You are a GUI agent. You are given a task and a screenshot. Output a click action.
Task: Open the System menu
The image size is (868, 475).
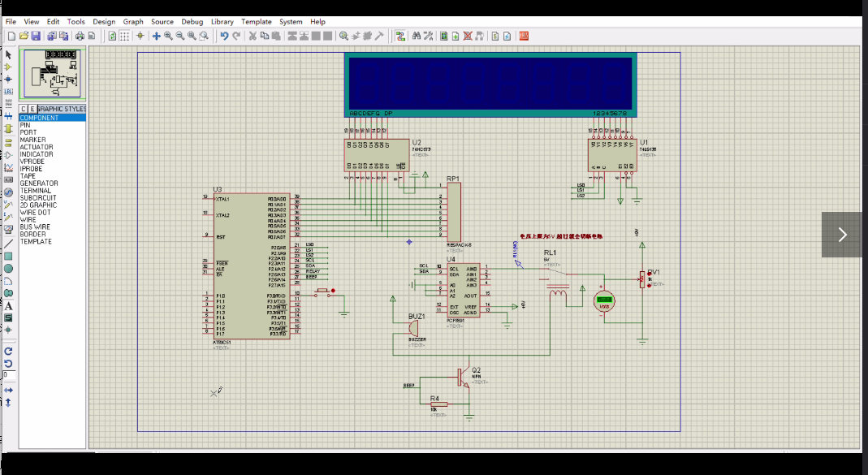tap(291, 22)
